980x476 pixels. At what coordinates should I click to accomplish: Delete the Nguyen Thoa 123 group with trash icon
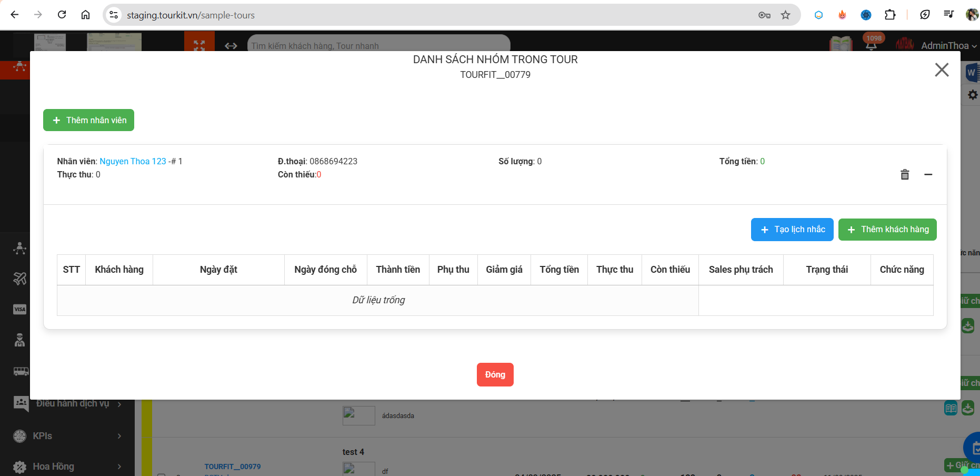click(905, 175)
